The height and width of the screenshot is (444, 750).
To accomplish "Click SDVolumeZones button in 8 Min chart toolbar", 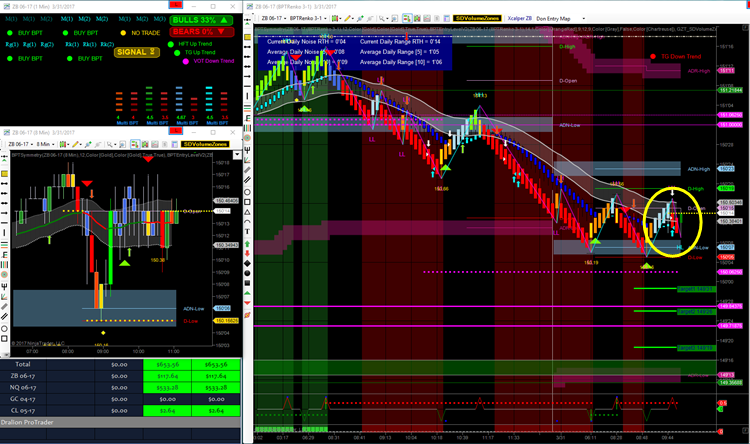I will click(x=205, y=144).
